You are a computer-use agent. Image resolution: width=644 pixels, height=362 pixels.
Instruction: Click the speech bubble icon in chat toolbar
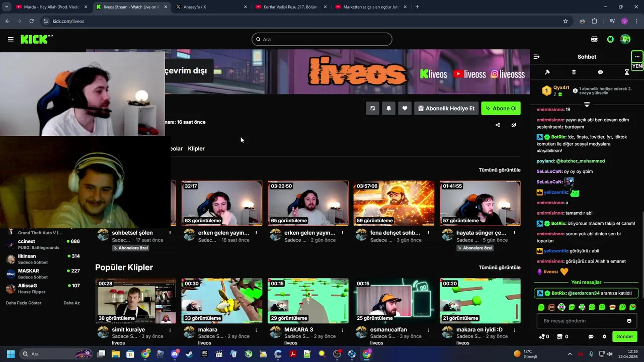(x=600, y=72)
